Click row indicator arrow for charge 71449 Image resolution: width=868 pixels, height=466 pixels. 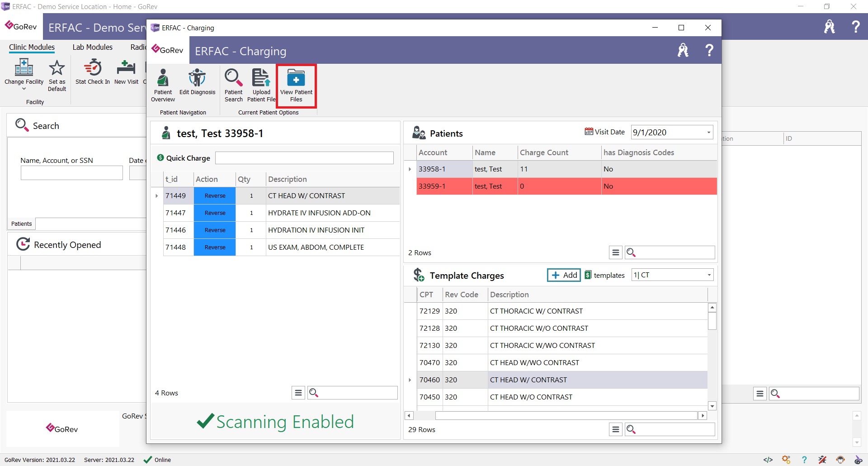(x=157, y=196)
